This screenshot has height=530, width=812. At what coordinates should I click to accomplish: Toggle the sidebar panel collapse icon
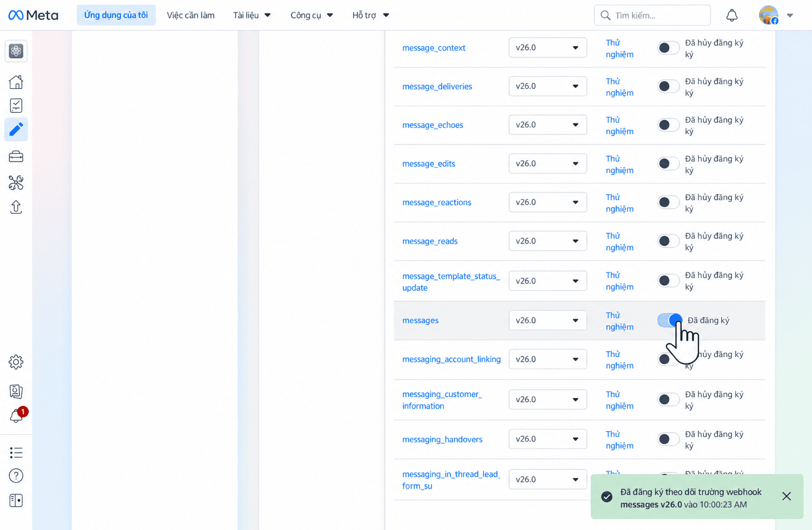16,500
